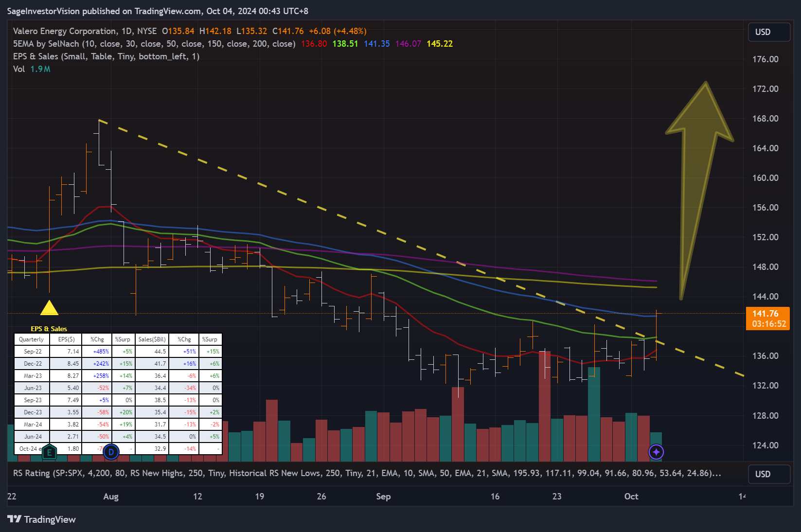Click the Sep-22 row in EPS table
The width and height of the screenshot is (801, 532).
pos(118,352)
